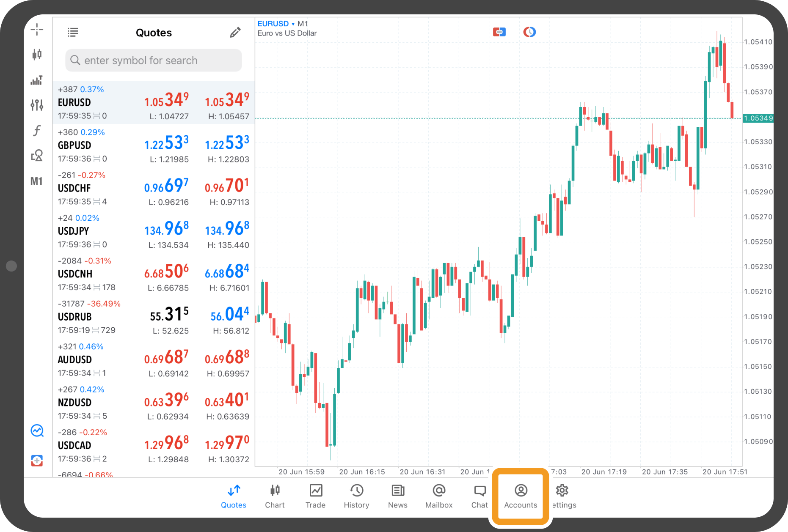Click the 1.05349 current price marker
Image resolution: width=788 pixels, height=532 pixels.
click(x=758, y=118)
